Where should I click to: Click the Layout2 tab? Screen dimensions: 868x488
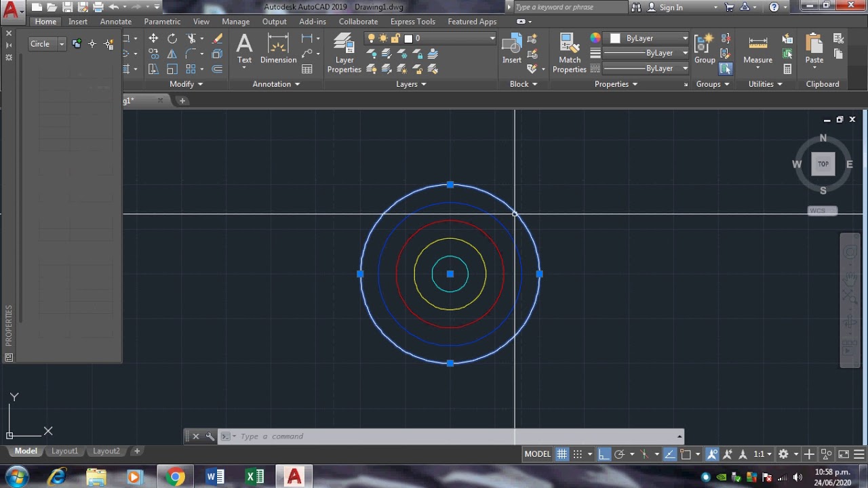[106, 451]
